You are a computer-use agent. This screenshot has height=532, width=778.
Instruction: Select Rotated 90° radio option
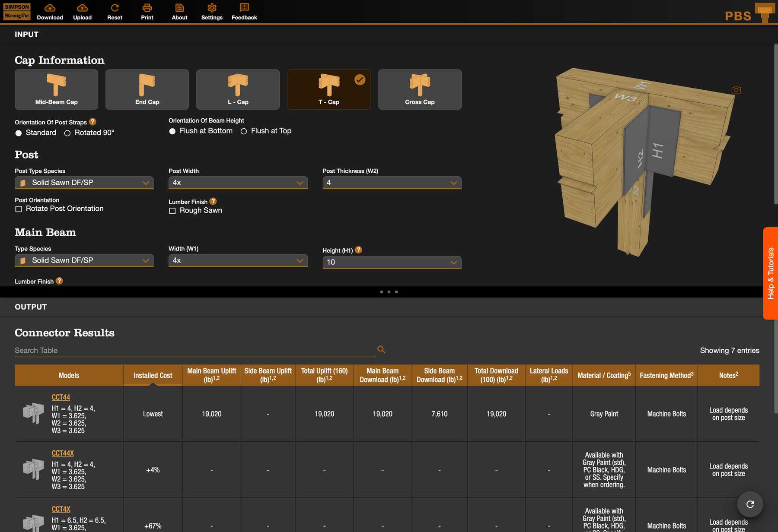click(67, 133)
